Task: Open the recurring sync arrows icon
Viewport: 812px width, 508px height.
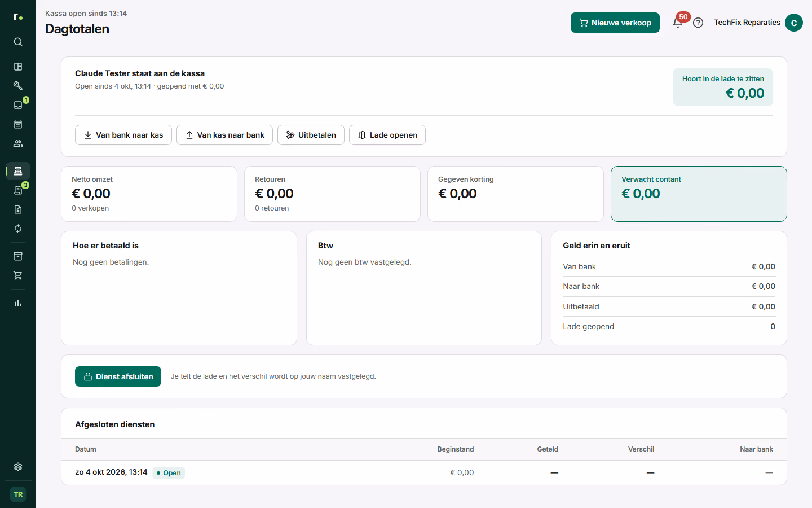Action: [x=18, y=229]
